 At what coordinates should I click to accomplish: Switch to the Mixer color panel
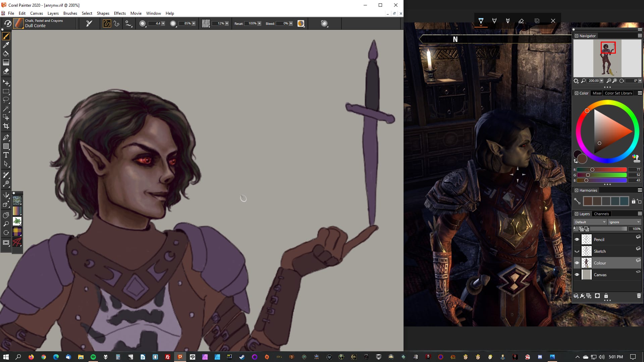[597, 93]
